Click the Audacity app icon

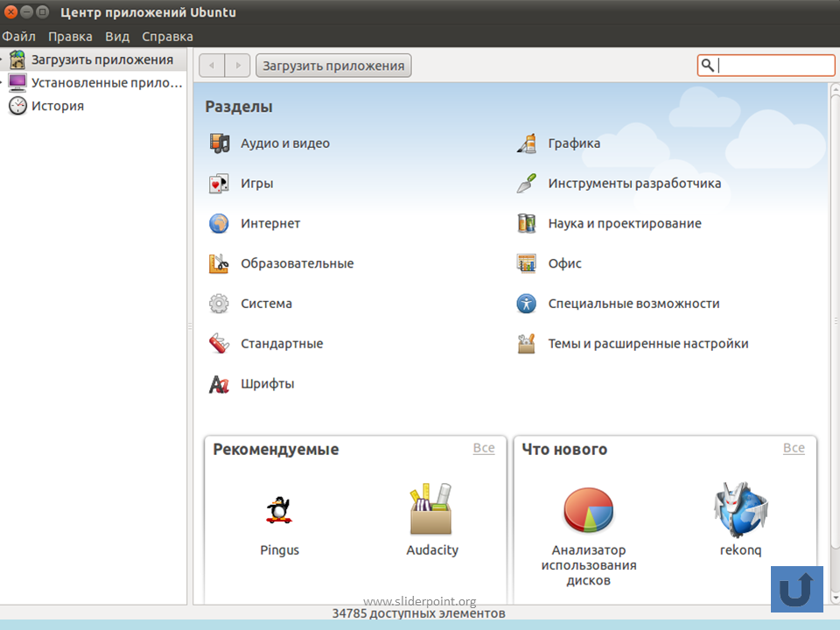point(431,509)
